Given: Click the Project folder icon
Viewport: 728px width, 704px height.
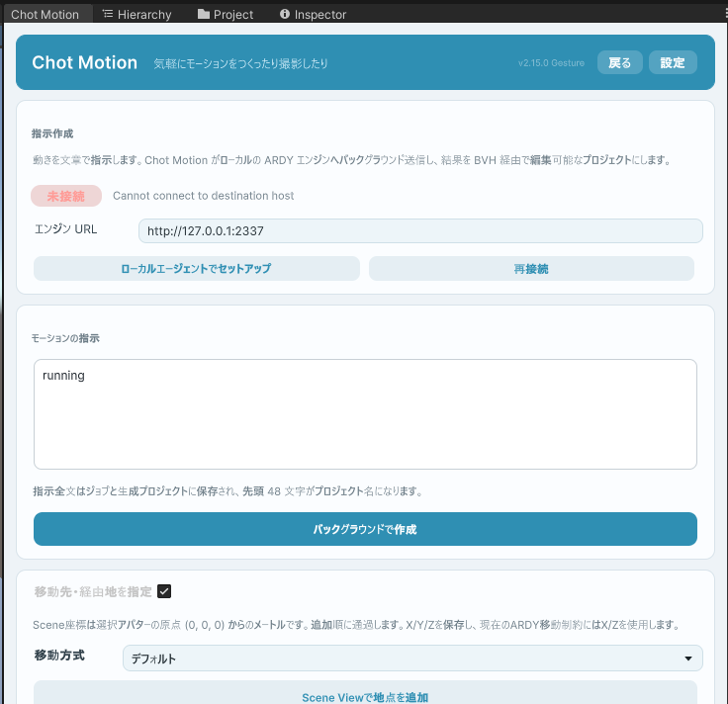Looking at the screenshot, I should point(204,14).
